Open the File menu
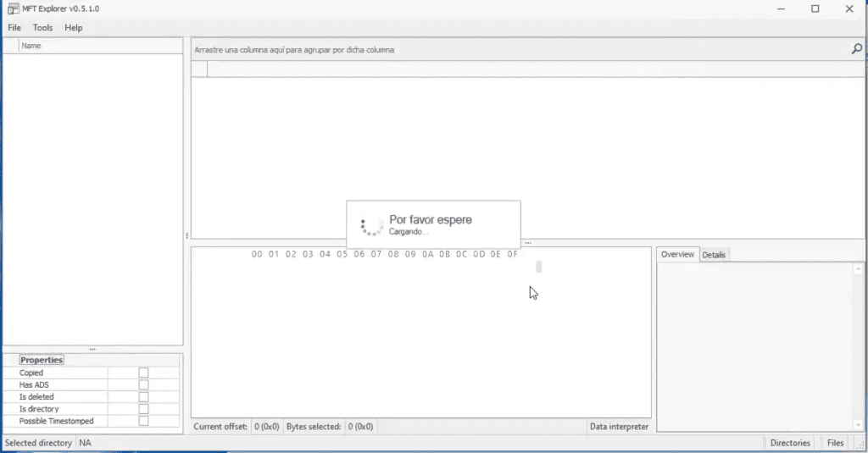This screenshot has height=453, width=868. pos(14,28)
